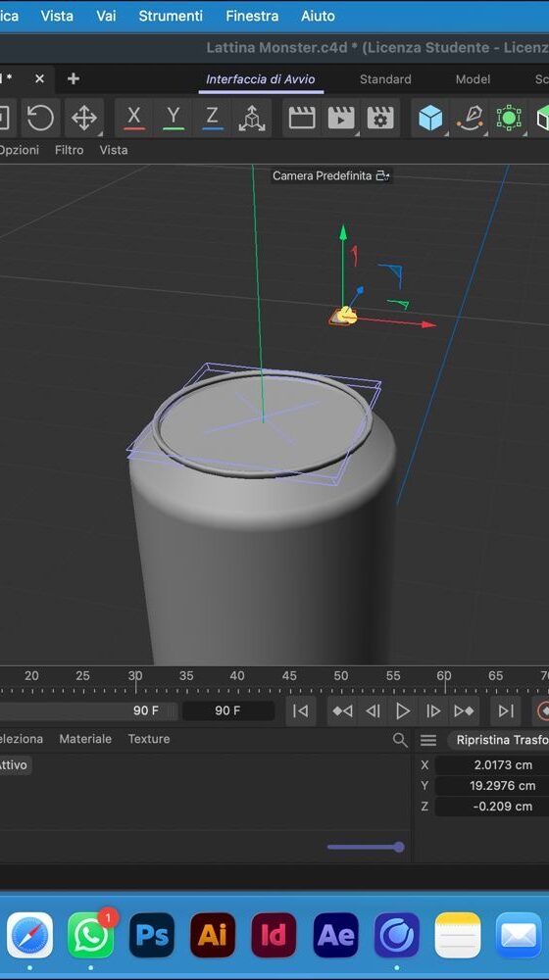Open Mail from the dock
The height and width of the screenshot is (980, 549).
[519, 936]
